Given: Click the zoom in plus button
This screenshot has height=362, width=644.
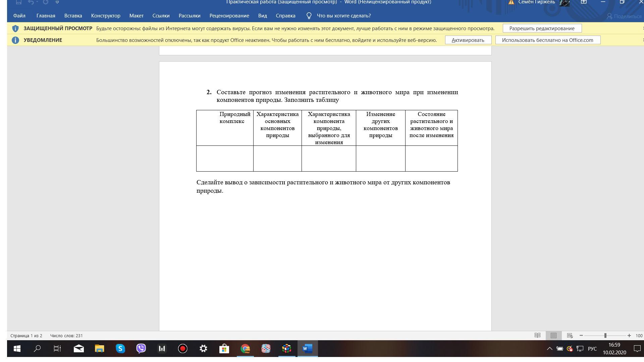Looking at the screenshot, I should [629, 336].
